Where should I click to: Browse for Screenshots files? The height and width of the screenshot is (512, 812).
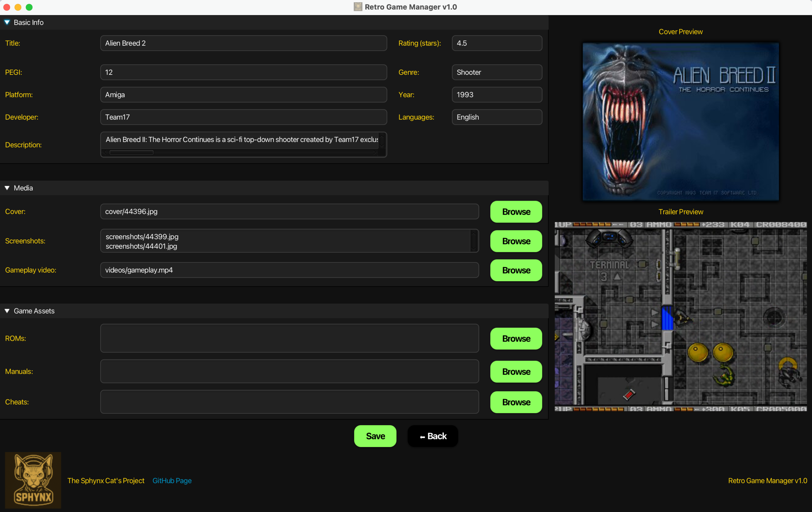tap(516, 241)
